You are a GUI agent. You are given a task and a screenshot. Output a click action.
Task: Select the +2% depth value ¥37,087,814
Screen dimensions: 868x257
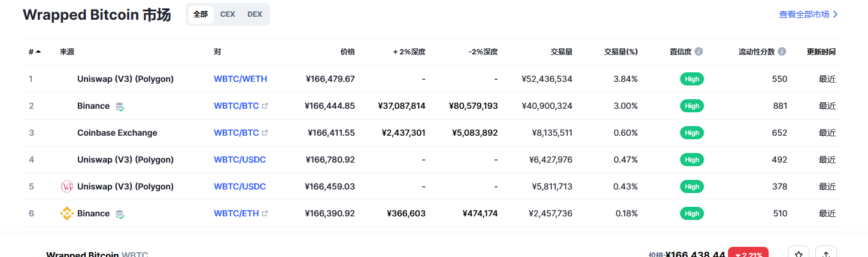coord(402,106)
